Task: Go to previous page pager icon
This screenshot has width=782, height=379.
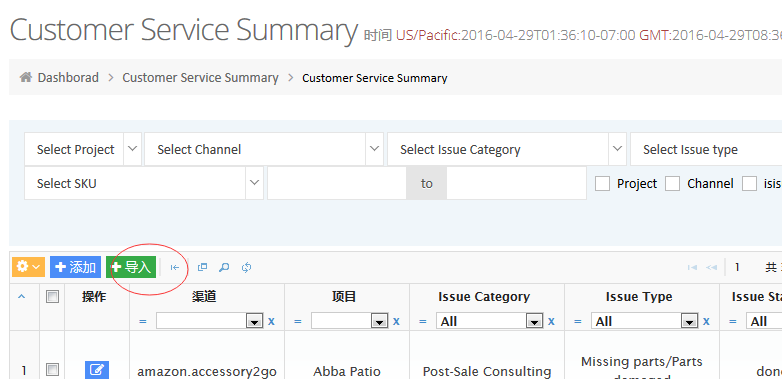Action: pos(711,268)
